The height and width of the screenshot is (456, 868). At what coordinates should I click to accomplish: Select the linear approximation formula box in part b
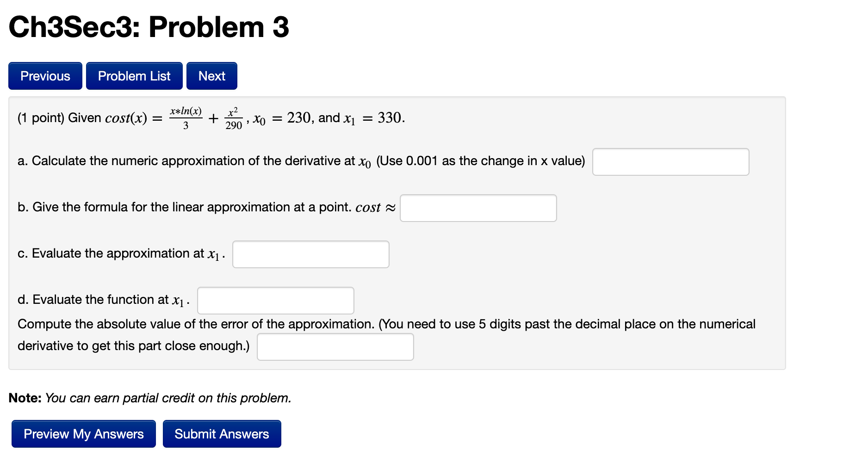point(478,208)
